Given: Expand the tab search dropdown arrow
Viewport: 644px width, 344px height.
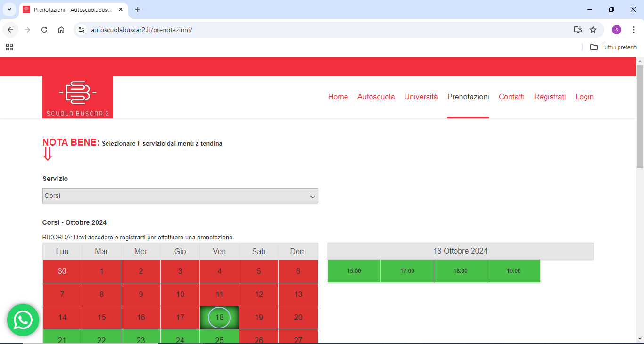Looking at the screenshot, I should click(9, 9).
